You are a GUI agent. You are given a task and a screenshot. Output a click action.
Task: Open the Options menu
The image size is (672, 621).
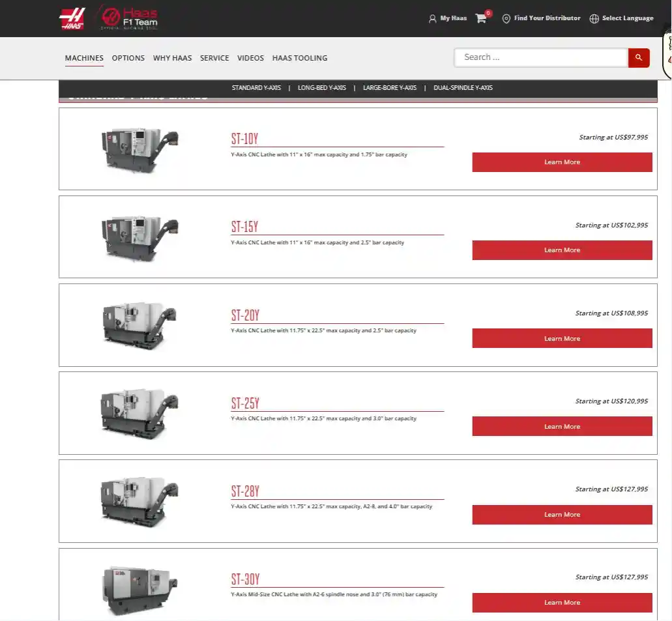[x=128, y=58]
